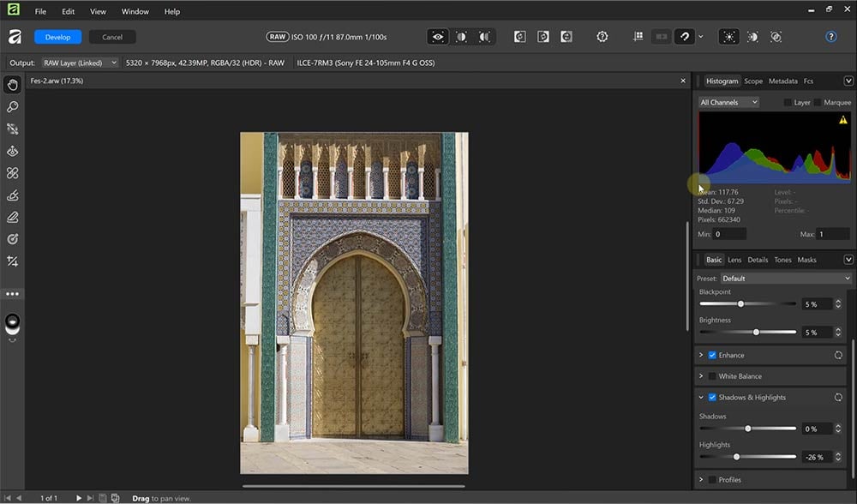Open the Preset dropdown showing Default
Image resolution: width=857 pixels, height=504 pixels.
coord(784,278)
